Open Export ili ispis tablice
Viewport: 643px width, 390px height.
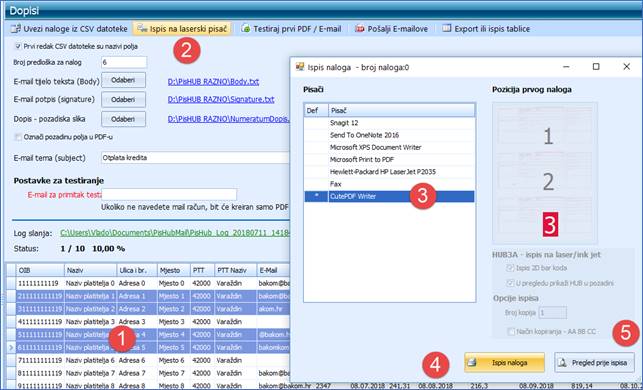tap(486, 29)
